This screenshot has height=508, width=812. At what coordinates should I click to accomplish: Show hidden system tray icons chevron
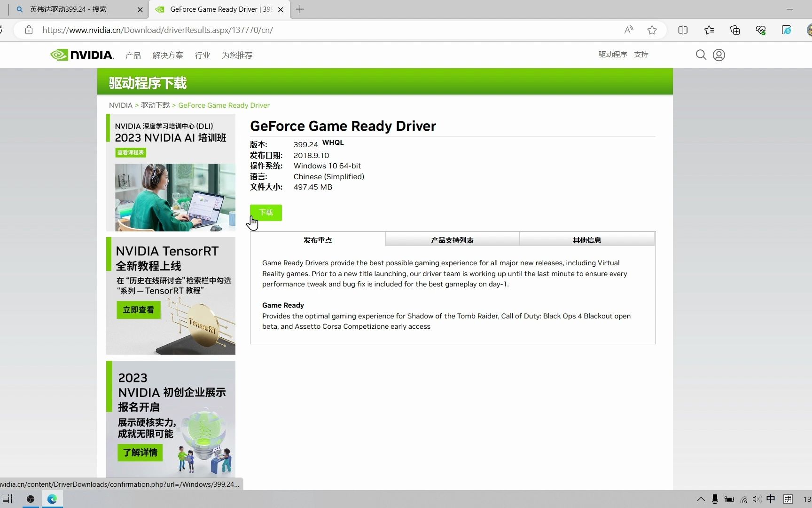pos(701,499)
